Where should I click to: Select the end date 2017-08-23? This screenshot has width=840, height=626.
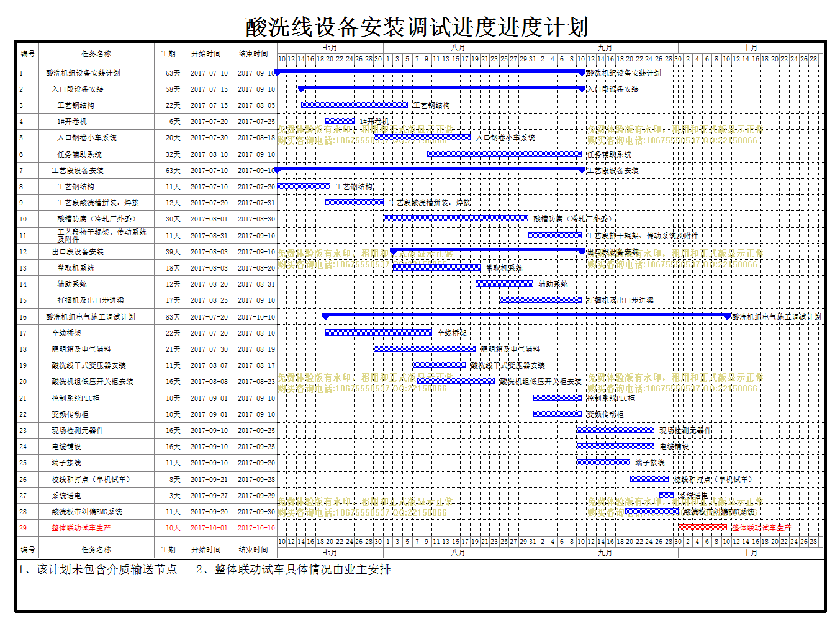tap(256, 382)
